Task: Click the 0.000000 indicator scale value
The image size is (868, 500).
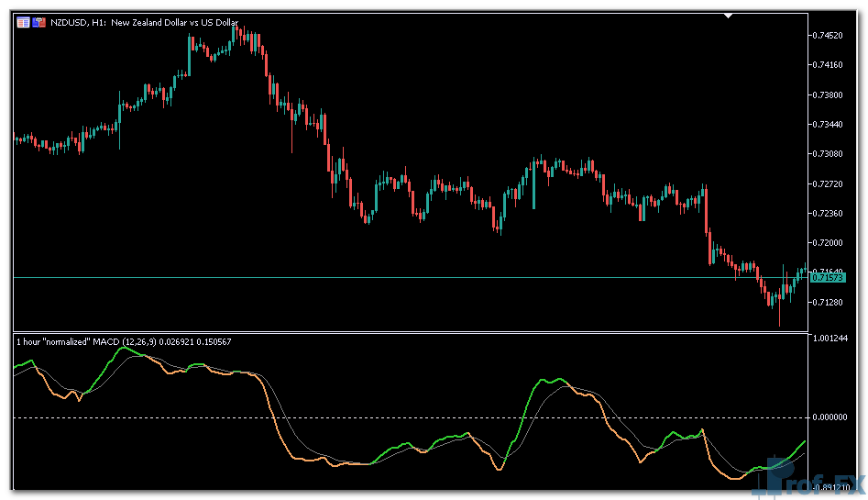Action: (830, 417)
